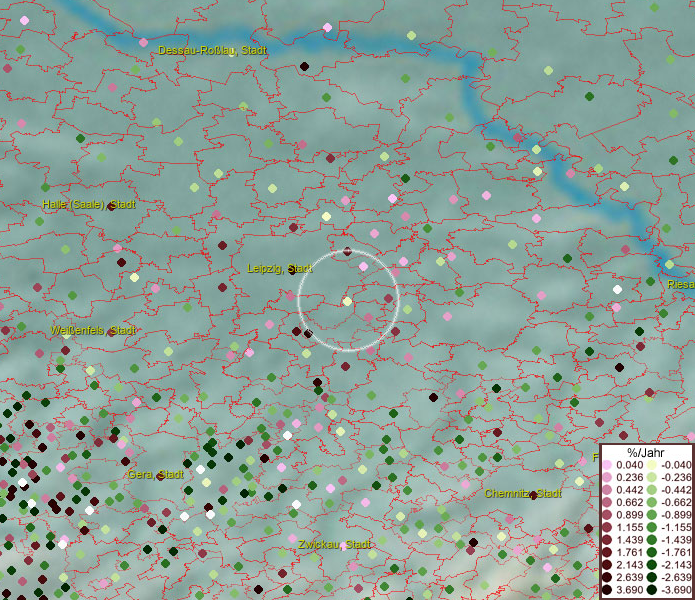
Task: Pick the pale yellow swatch beside -0.040
Action: pyautogui.click(x=652, y=465)
